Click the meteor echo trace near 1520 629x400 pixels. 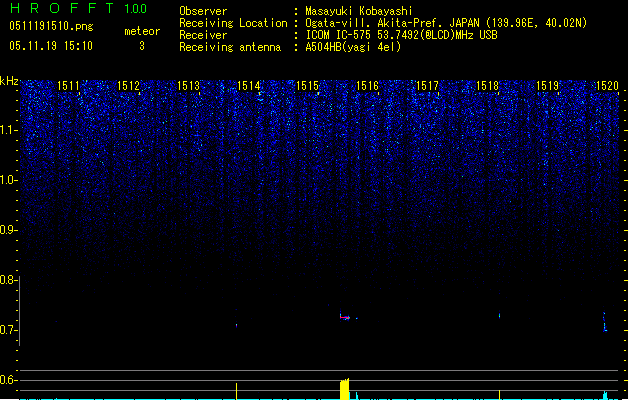[x=605, y=322]
